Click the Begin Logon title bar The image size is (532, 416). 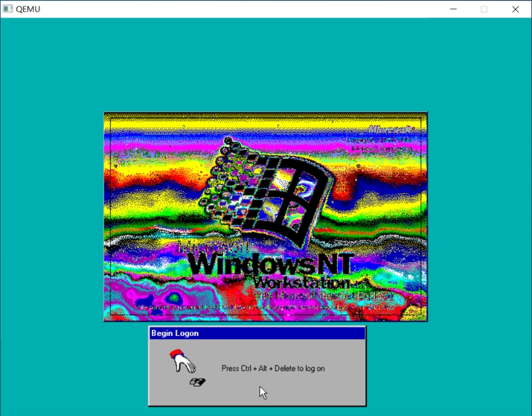[257, 333]
